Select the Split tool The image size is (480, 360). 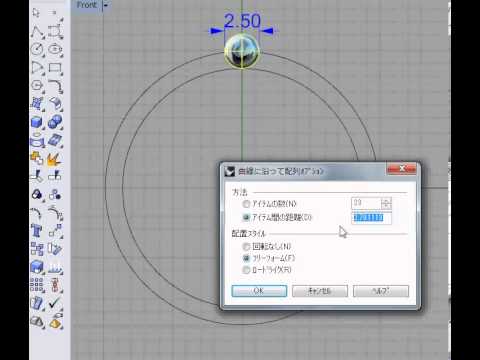tap(56, 176)
